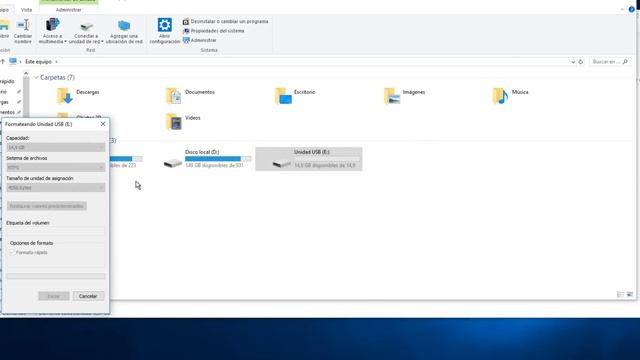The image size is (640, 360).
Task: Click Restaurar valores predeterminados button
Action: 47,206
